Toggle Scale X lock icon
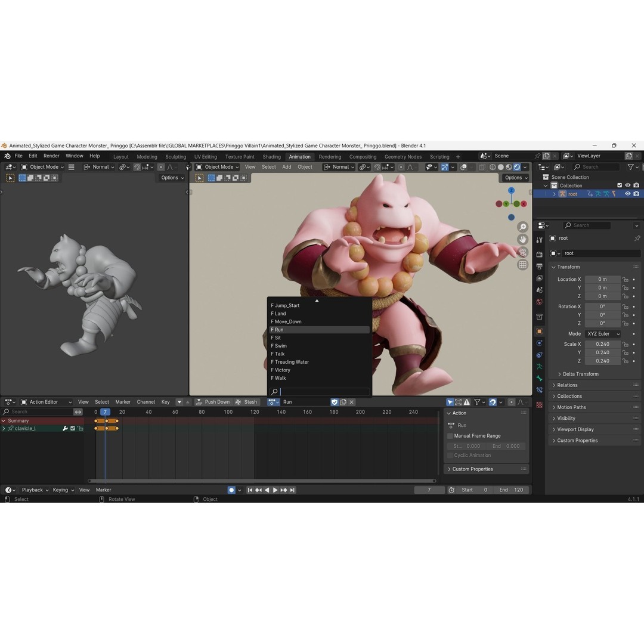This screenshot has height=644, width=644. point(625,344)
